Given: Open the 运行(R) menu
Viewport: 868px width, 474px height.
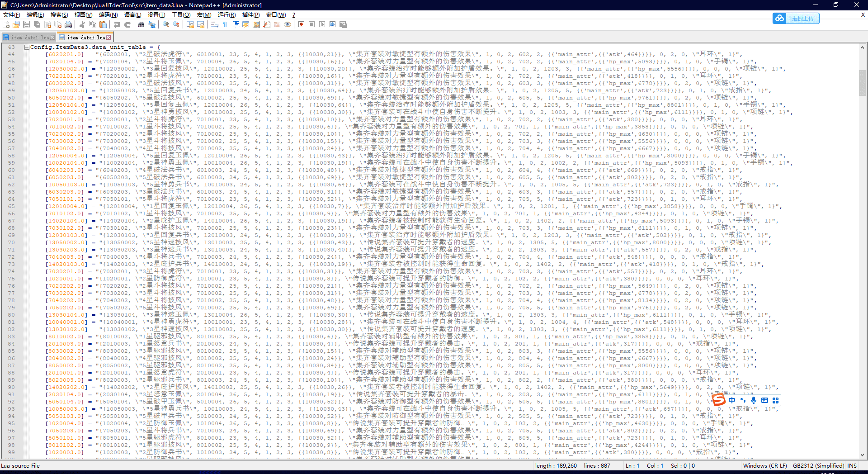Looking at the screenshot, I should (226, 15).
